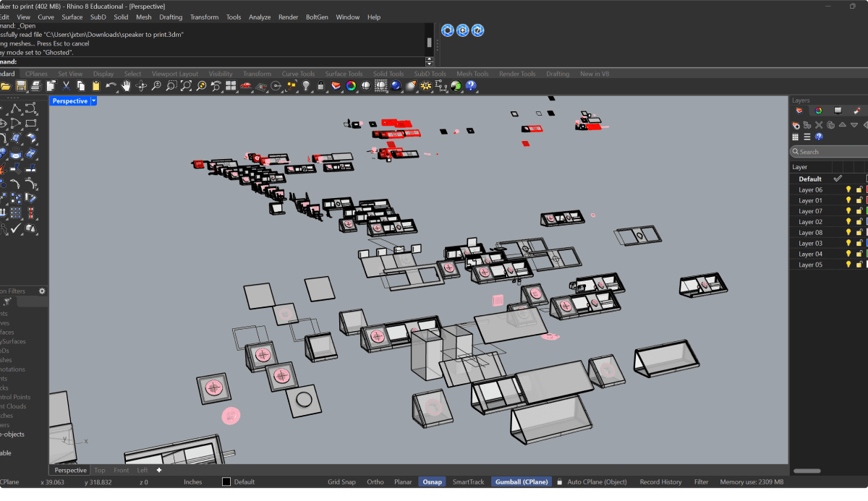Toggle Osnap in the status bar
868x501 pixels.
point(432,481)
